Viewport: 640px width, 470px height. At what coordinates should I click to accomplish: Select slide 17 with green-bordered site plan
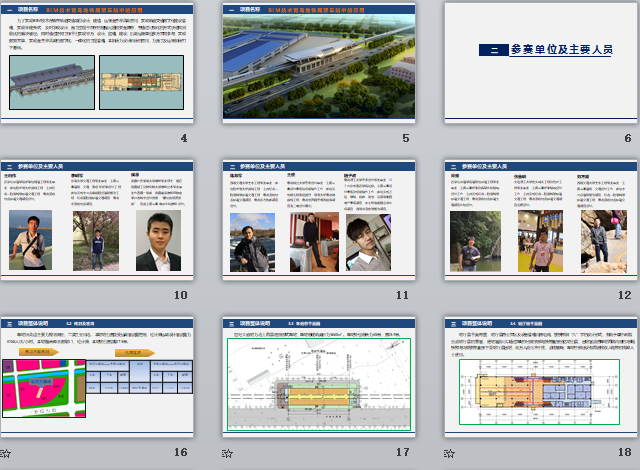click(x=319, y=376)
